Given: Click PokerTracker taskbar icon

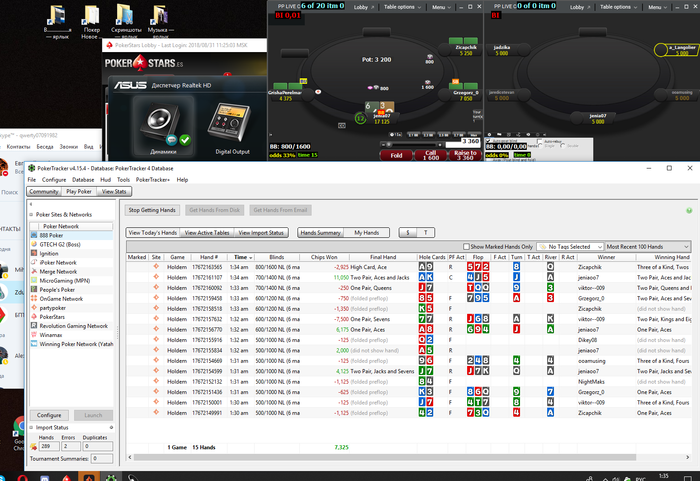Looking at the screenshot, I should coord(111,477).
